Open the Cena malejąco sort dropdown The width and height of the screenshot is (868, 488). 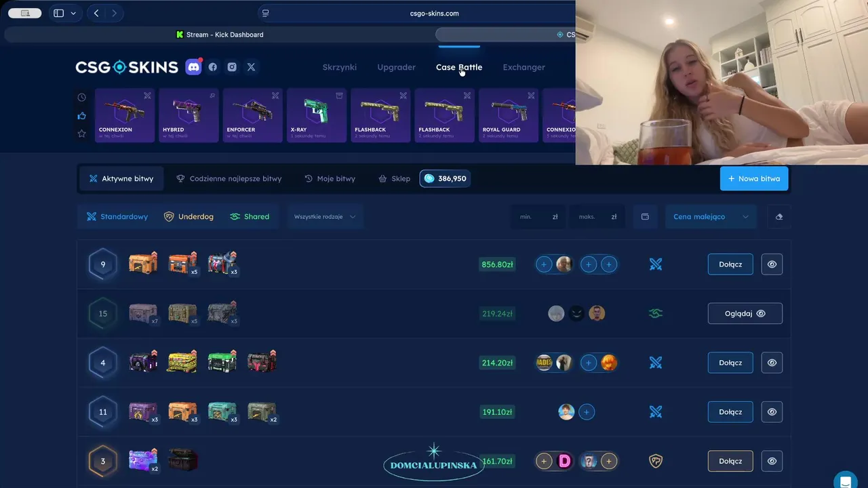tap(711, 217)
